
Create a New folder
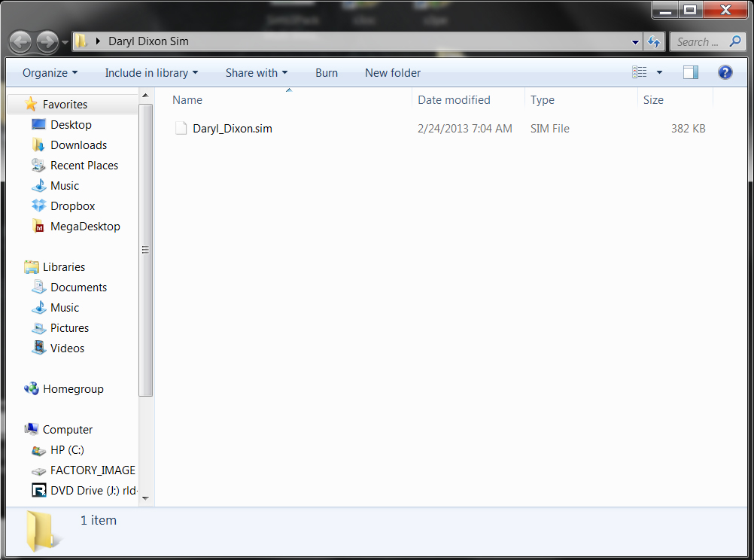pyautogui.click(x=392, y=73)
